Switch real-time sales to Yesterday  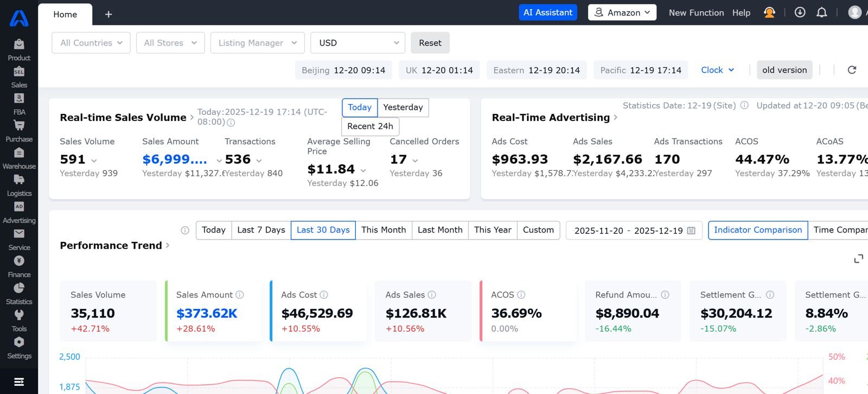click(x=403, y=107)
